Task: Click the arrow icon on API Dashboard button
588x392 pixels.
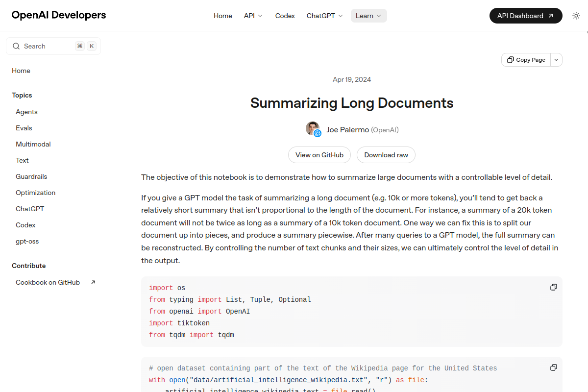Action: click(x=552, y=15)
